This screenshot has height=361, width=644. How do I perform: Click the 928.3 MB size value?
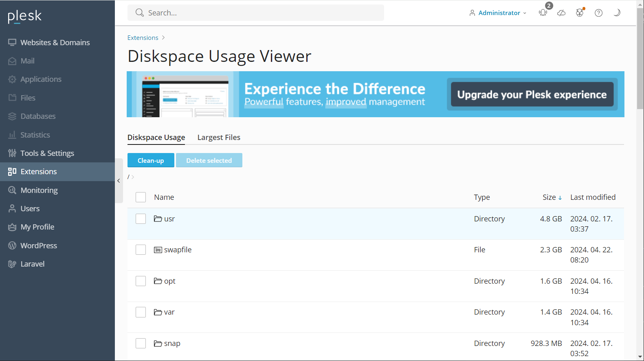pyautogui.click(x=546, y=343)
